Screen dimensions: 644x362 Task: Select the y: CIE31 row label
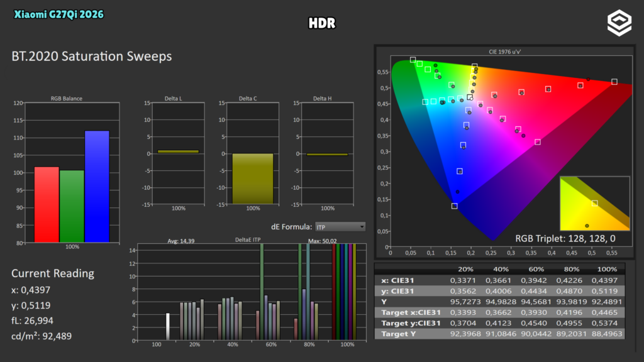pyautogui.click(x=397, y=291)
